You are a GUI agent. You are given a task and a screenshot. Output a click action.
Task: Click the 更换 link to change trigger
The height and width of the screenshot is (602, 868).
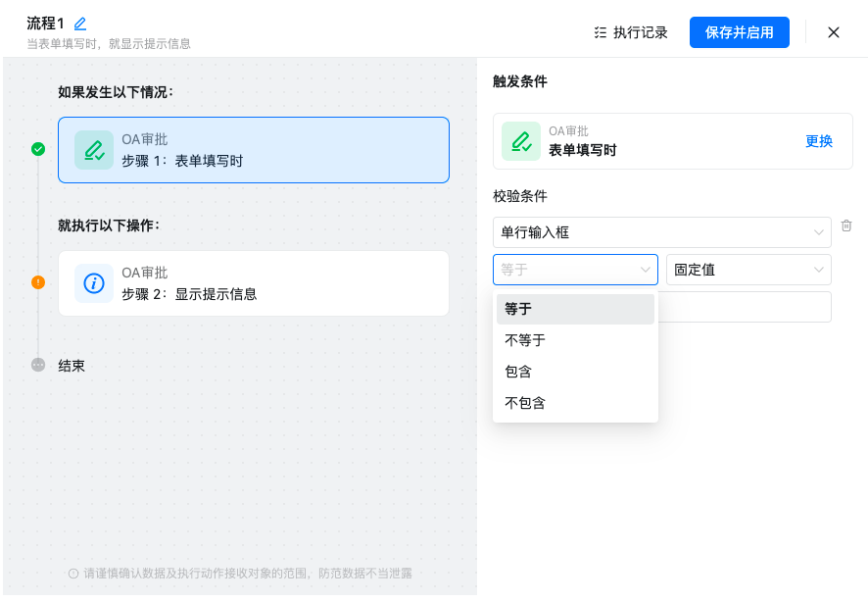[818, 141]
